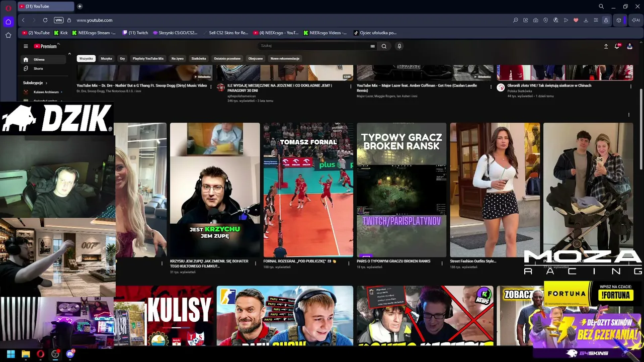Open options for the FORNAL ROZEGRAŁ short
The image size is (644, 362).
pyautogui.click(x=349, y=263)
